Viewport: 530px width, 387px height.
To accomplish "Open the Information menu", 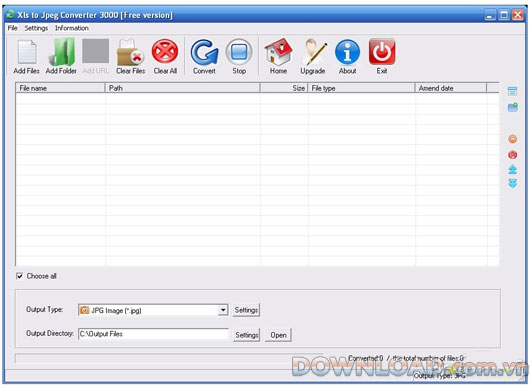I will tap(72, 28).
